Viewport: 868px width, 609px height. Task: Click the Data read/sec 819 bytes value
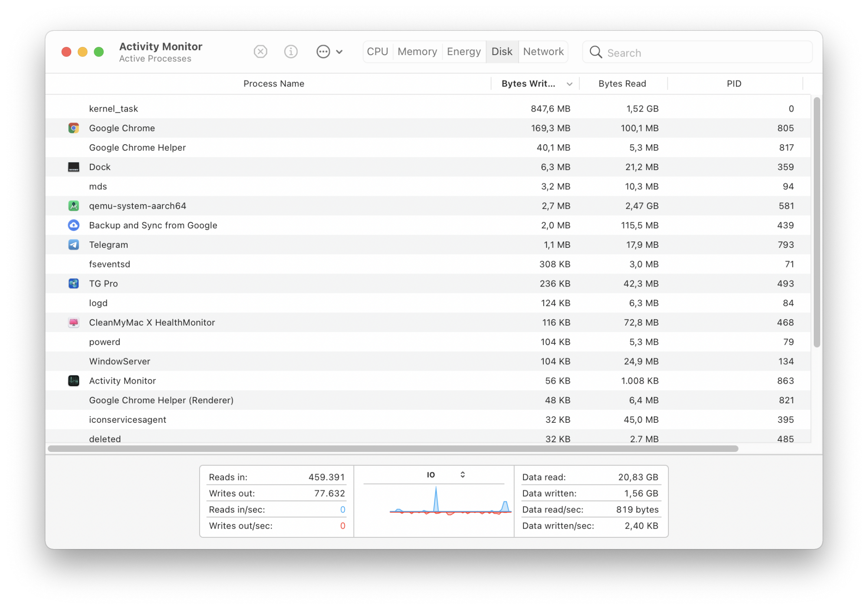(637, 509)
